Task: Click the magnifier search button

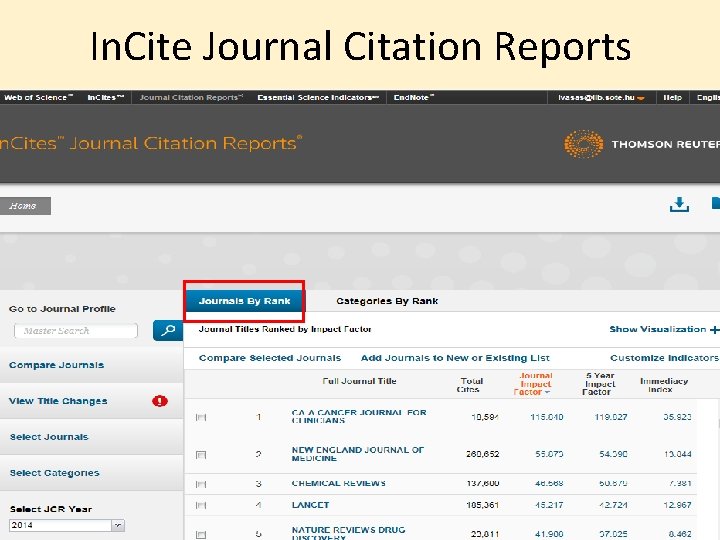Action: [168, 330]
